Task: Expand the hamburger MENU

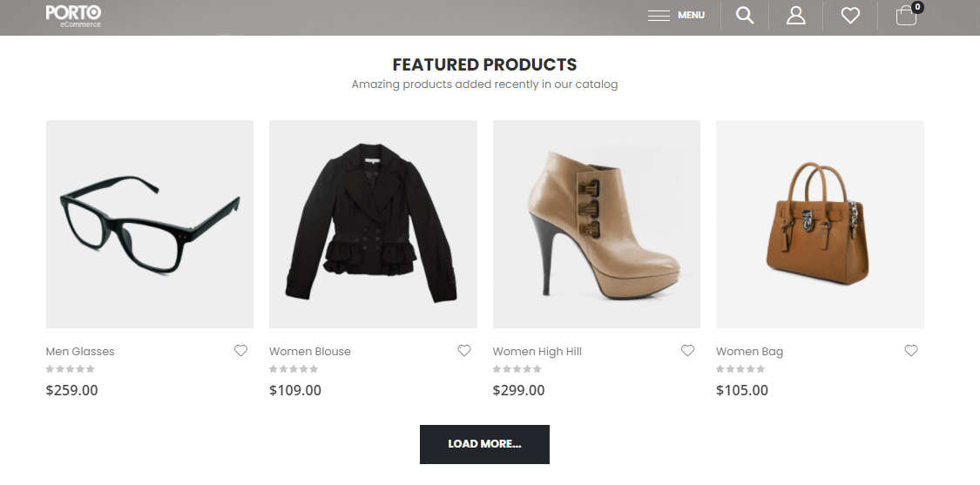Action: pos(676,15)
